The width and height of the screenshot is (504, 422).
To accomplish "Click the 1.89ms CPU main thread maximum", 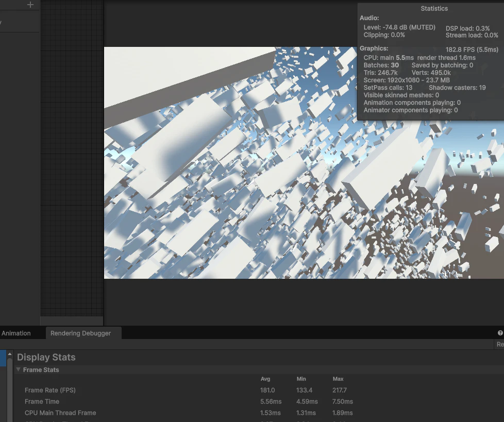I will click(x=343, y=413).
